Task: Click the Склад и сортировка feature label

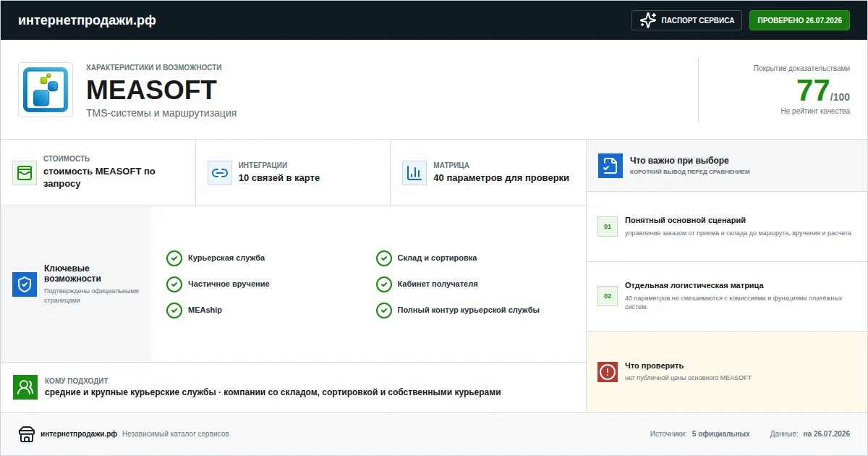Action: point(437,258)
